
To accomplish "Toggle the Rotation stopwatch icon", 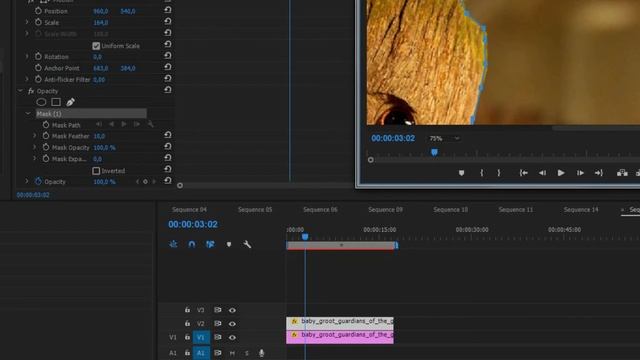I will pyautogui.click(x=38, y=56).
